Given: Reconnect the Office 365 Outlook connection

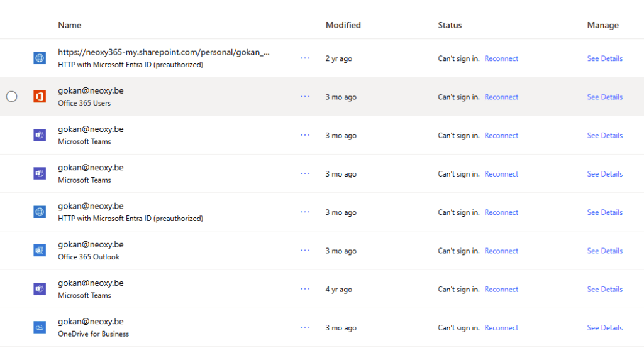Looking at the screenshot, I should pyautogui.click(x=501, y=251).
